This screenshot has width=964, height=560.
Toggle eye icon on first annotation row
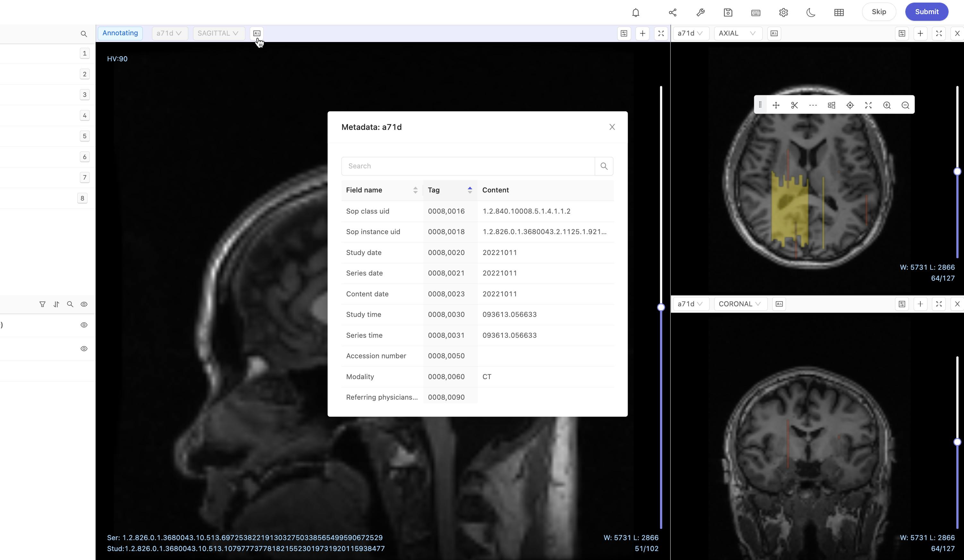pos(84,325)
